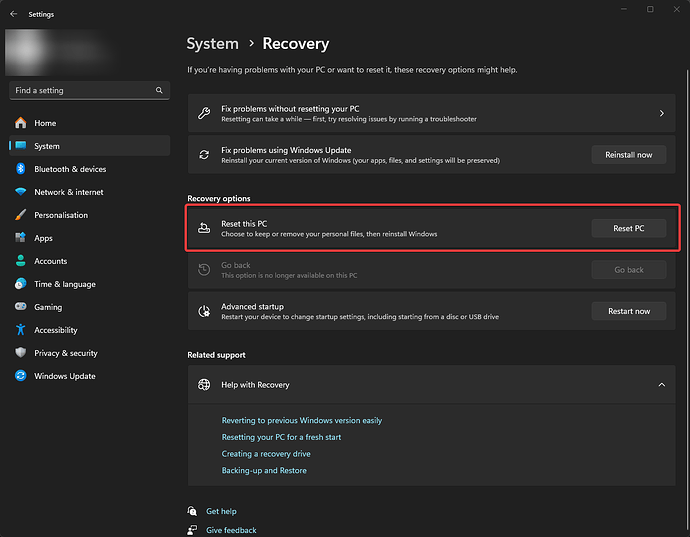Click the Windows Update reinstall sync icon
Screen dimensions: 690x537
[204, 154]
